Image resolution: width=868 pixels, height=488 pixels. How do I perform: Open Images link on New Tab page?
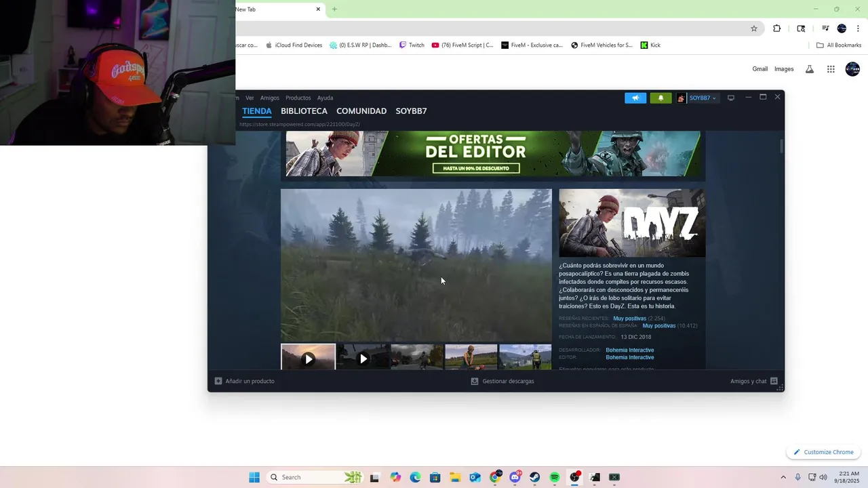coord(784,69)
